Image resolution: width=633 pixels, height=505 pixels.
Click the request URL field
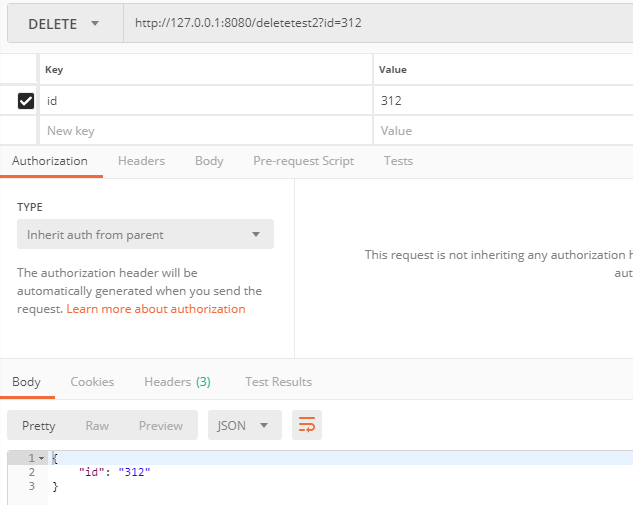coord(378,23)
